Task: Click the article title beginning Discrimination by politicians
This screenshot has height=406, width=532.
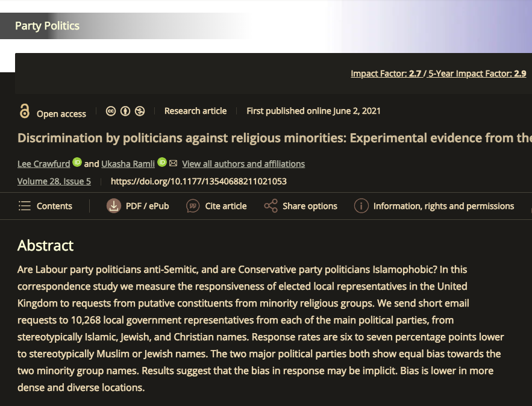Action: (x=275, y=138)
